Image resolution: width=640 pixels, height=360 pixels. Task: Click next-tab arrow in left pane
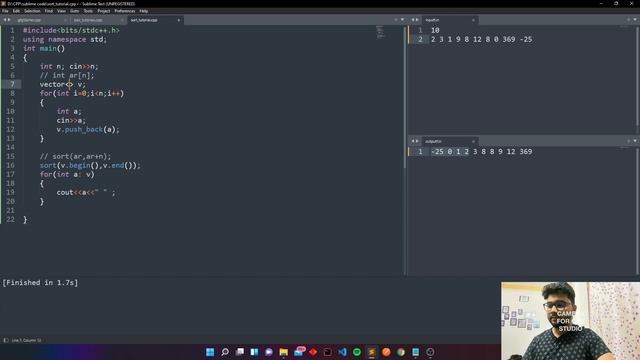(9, 20)
